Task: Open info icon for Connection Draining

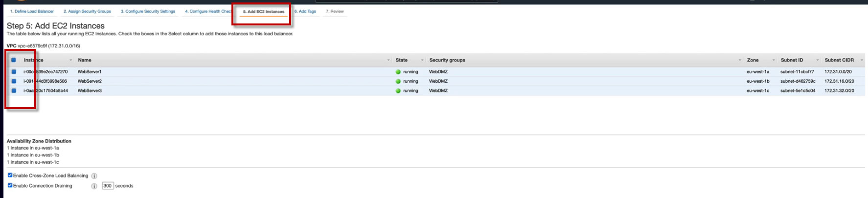Action: (94, 186)
